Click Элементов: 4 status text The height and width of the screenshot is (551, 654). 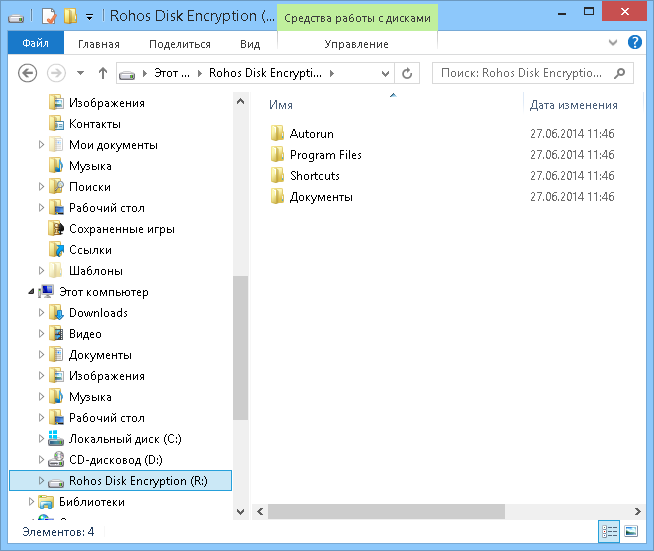[x=58, y=532]
